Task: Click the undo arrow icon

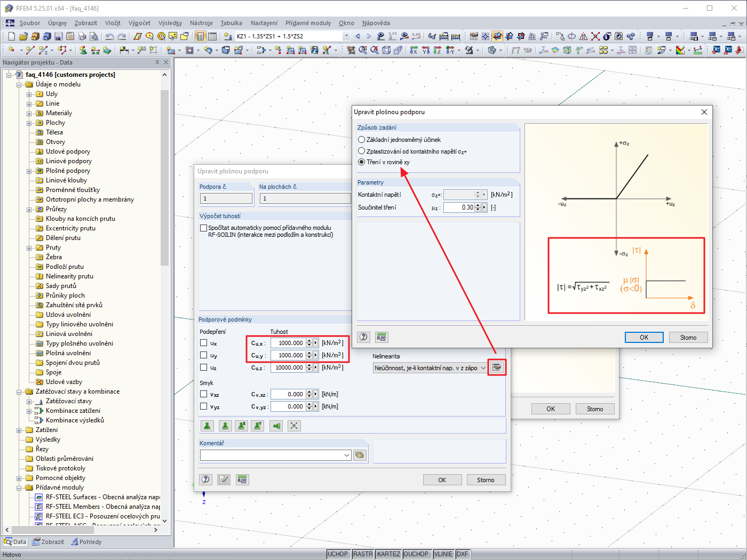Action: 109,36
